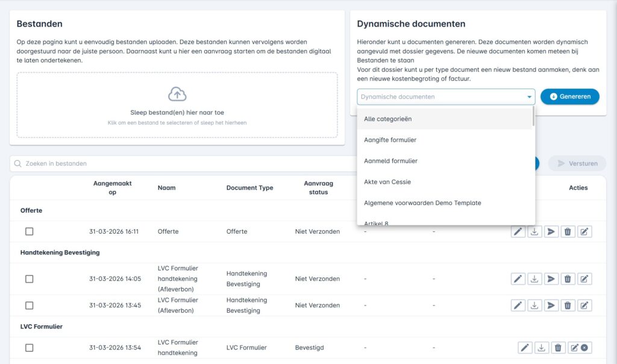Select 'Akte van Cessie' option
This screenshot has width=617, height=364.
[x=387, y=182]
